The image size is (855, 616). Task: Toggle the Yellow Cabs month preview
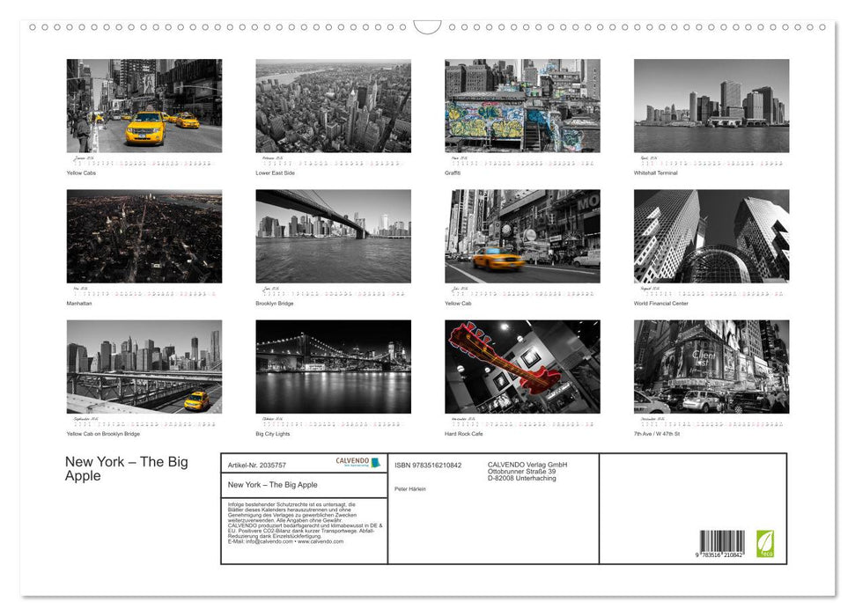[x=144, y=105]
